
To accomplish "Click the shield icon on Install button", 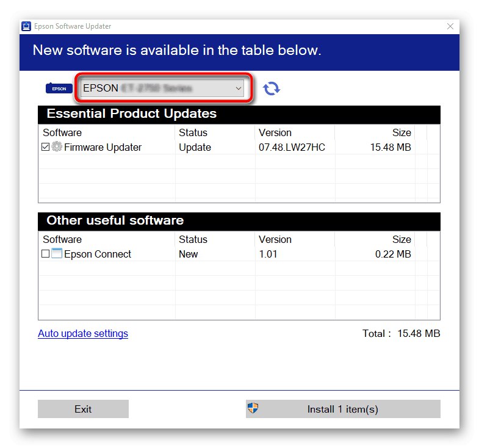I will pyautogui.click(x=253, y=408).
